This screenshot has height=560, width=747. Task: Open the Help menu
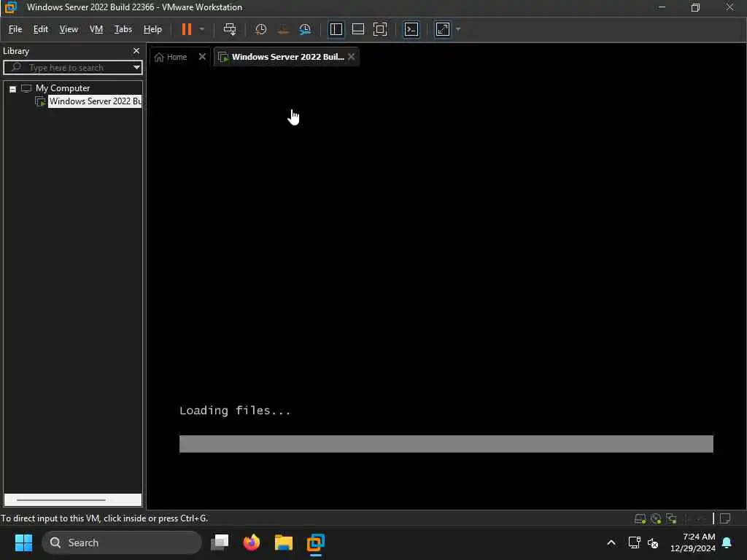(x=152, y=29)
